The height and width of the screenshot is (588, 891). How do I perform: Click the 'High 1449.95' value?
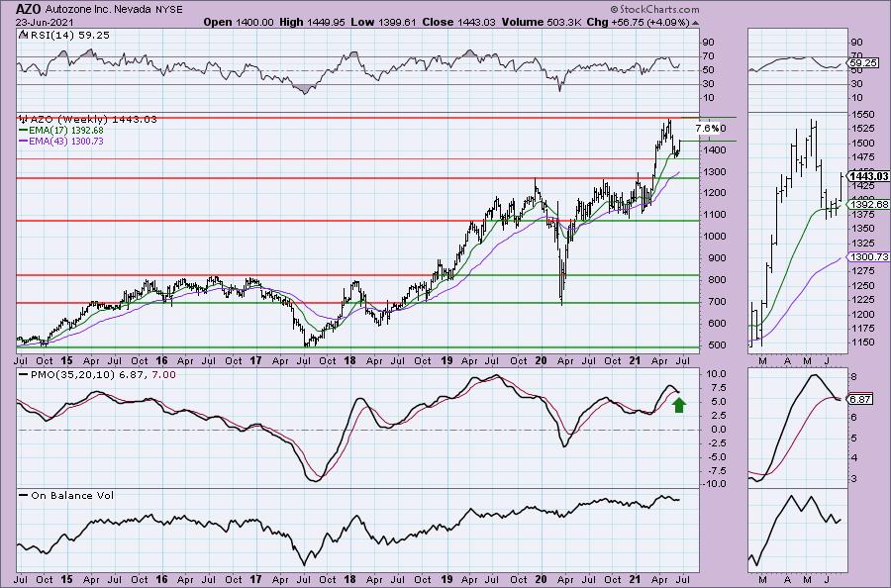pyautogui.click(x=312, y=22)
